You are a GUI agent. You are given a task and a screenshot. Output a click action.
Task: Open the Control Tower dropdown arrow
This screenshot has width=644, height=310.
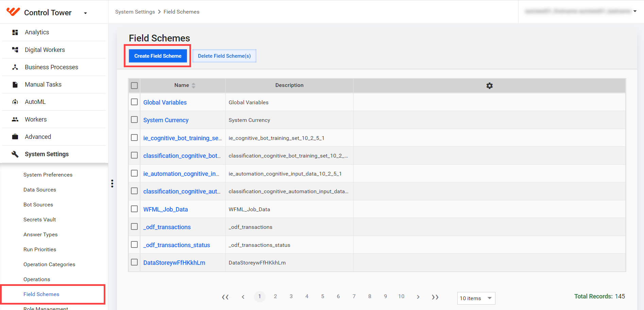[x=85, y=13]
